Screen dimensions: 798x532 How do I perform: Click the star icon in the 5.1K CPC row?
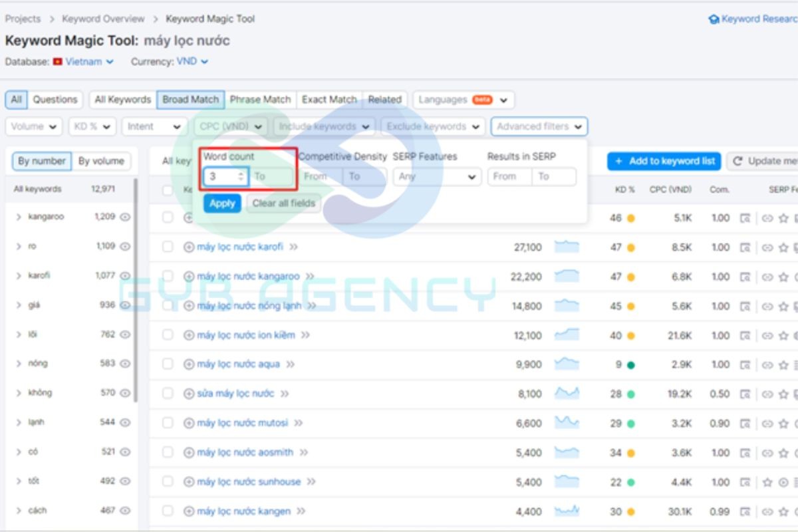[783, 217]
